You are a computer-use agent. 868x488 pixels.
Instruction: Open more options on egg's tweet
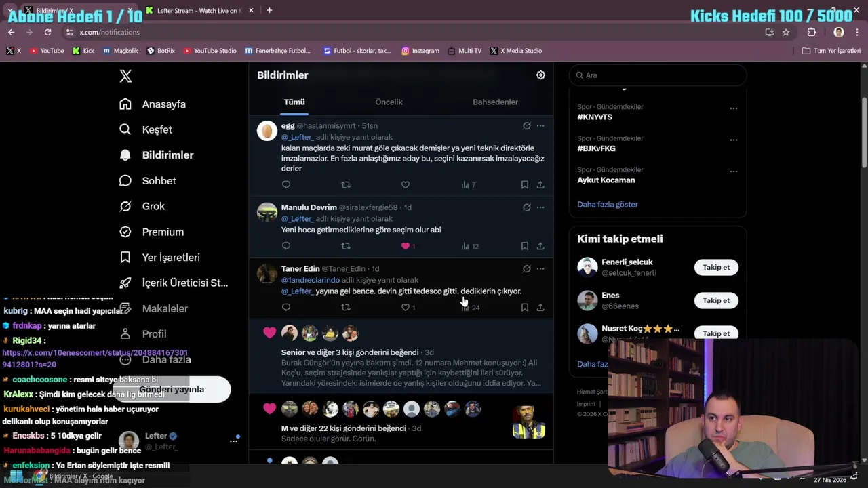540,125
